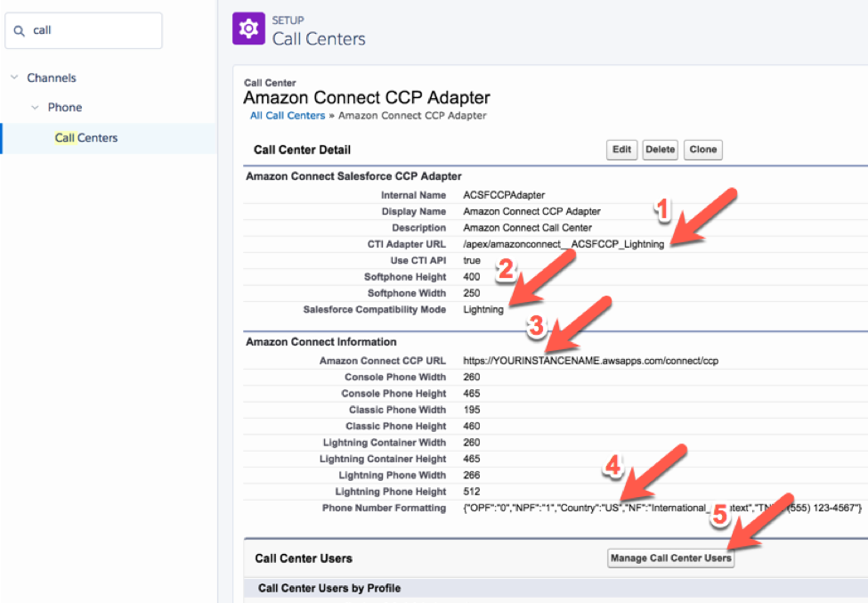
Task: Click the search magnifier icon
Action: pos(20,31)
